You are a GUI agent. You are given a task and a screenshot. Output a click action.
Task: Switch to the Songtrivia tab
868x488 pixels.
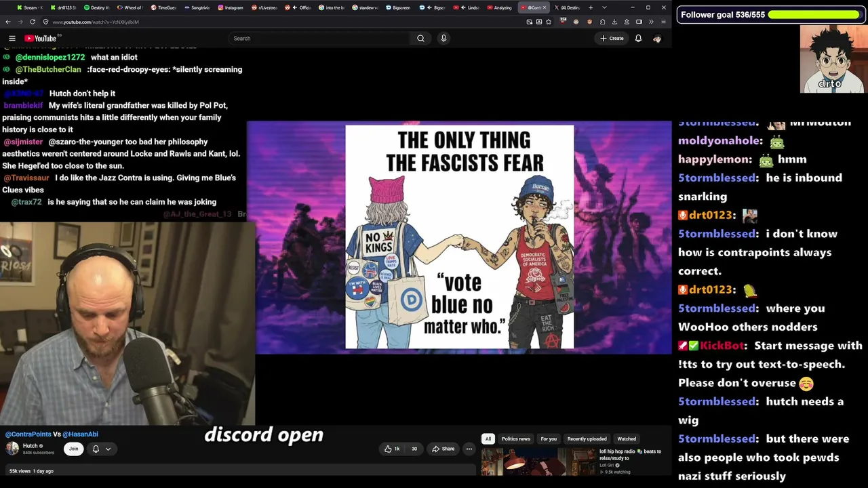click(x=197, y=7)
